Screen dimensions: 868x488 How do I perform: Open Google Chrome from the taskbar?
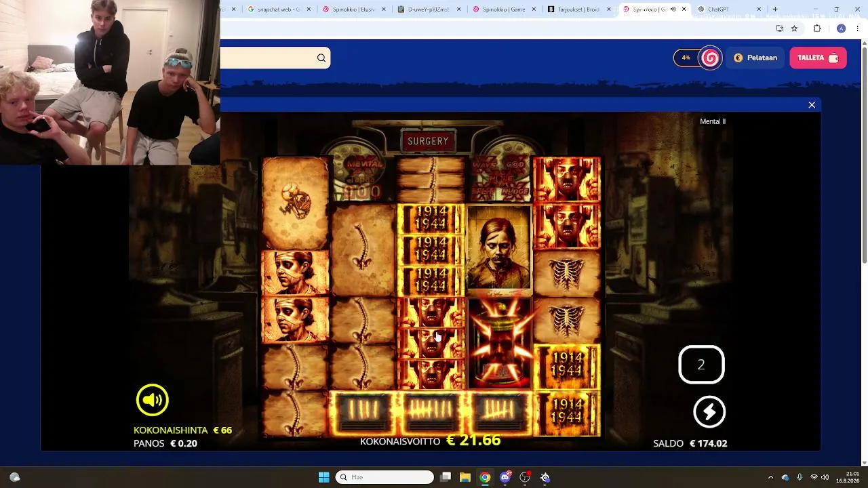485,477
